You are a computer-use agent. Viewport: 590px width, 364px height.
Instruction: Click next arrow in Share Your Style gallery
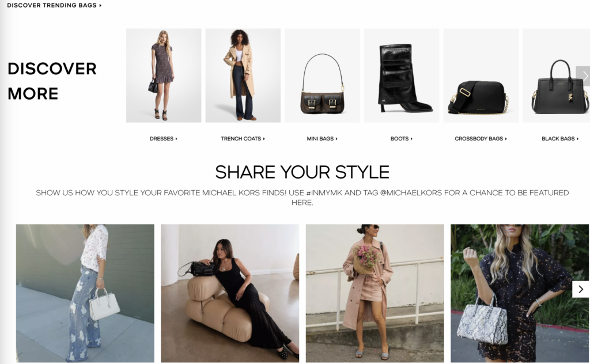tap(581, 289)
